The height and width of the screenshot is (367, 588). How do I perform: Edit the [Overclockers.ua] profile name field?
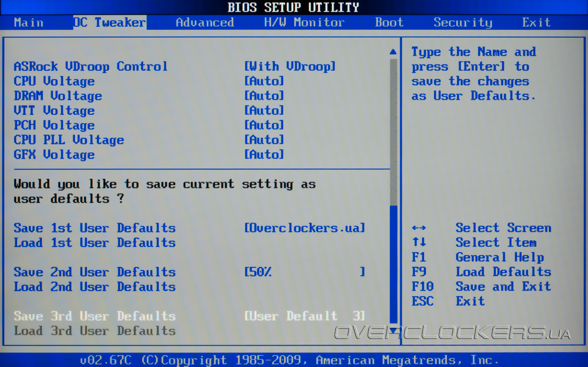tap(305, 228)
